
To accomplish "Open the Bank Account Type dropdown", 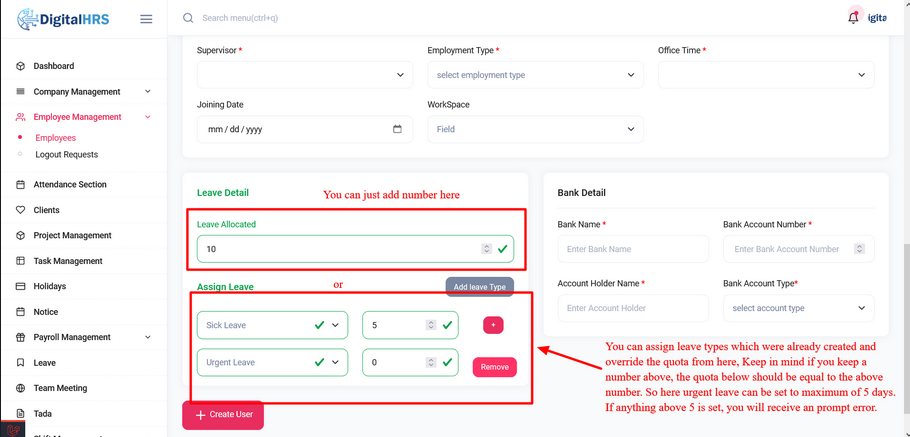I will pos(798,308).
